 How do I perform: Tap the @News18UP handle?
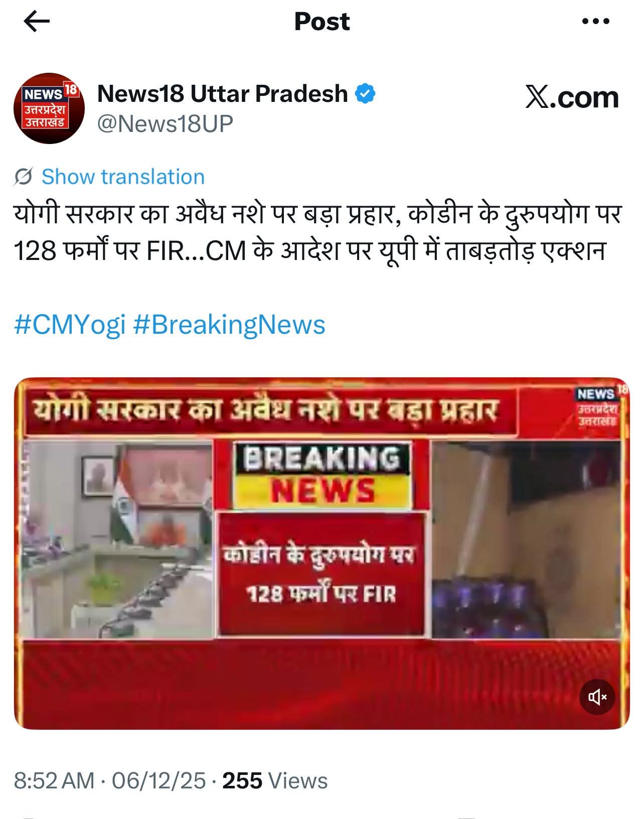165,123
